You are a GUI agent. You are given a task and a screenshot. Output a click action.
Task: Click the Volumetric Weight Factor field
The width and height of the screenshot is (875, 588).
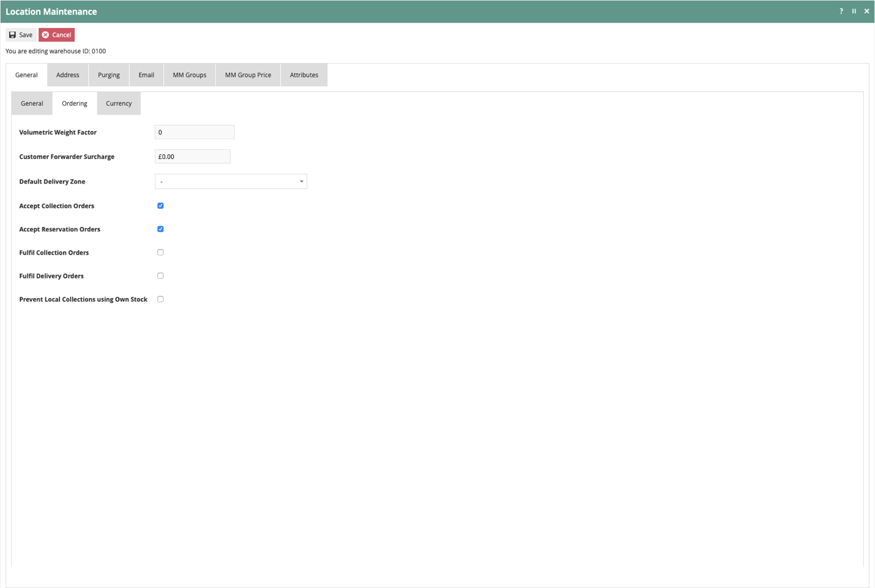click(195, 132)
